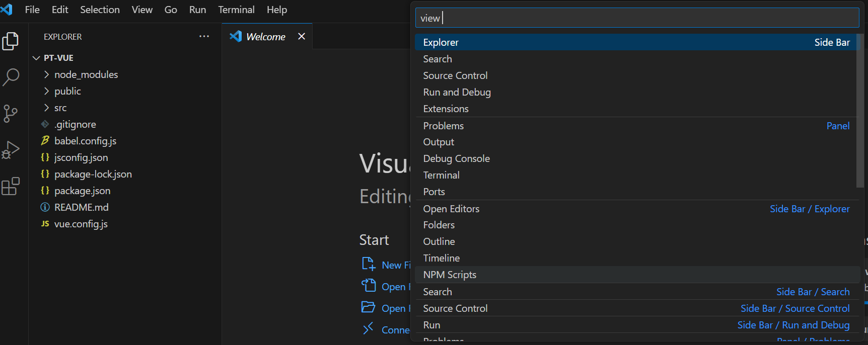Click the braces icon beside jsconfig.json
Image resolution: width=868 pixels, height=345 pixels.
pyautogui.click(x=45, y=157)
